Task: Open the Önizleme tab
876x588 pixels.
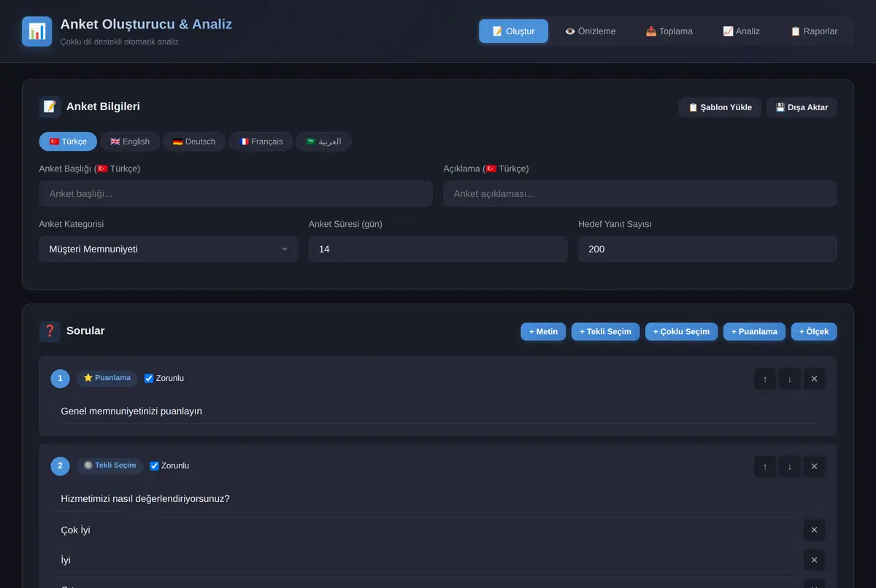Action: (x=590, y=31)
